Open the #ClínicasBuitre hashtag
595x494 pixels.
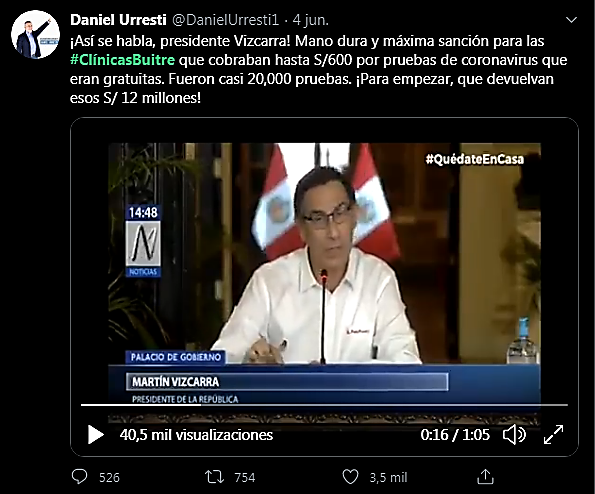(x=123, y=60)
